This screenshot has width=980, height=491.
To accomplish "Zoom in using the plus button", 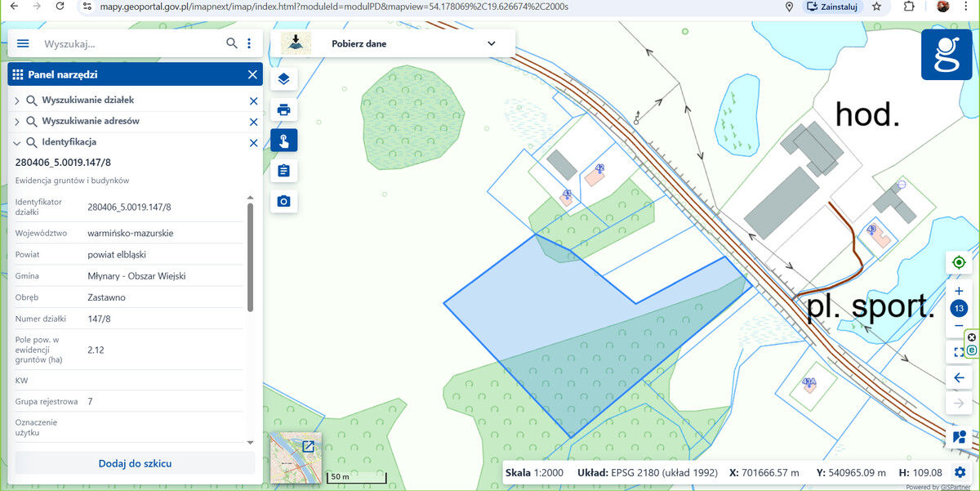I will 959,291.
